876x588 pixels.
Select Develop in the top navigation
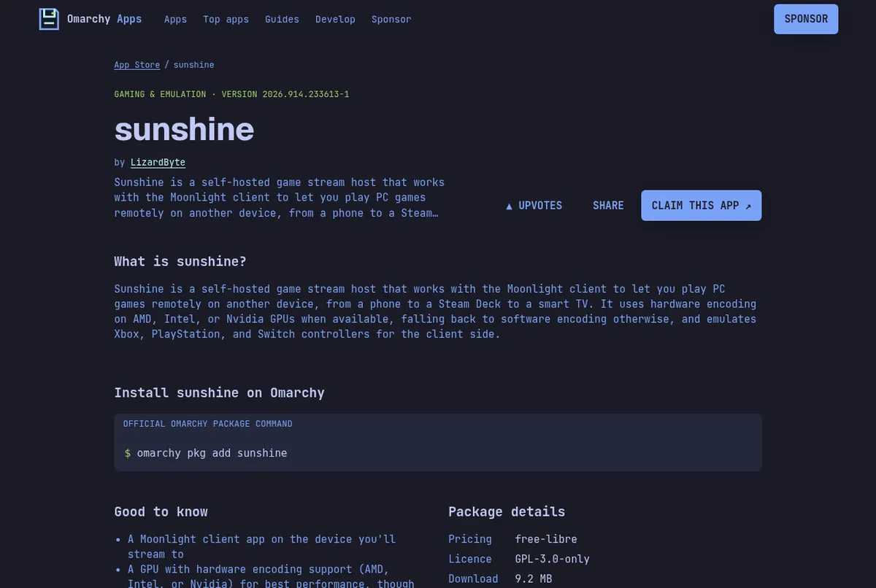(335, 19)
